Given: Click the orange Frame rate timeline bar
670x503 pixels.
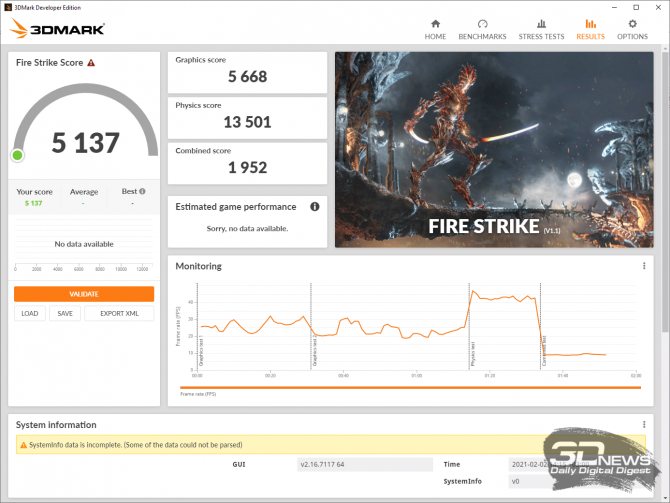Looking at the screenshot, I should tap(410, 388).
